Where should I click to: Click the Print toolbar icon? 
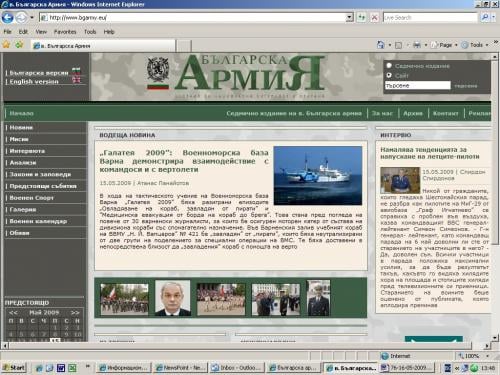click(x=417, y=45)
